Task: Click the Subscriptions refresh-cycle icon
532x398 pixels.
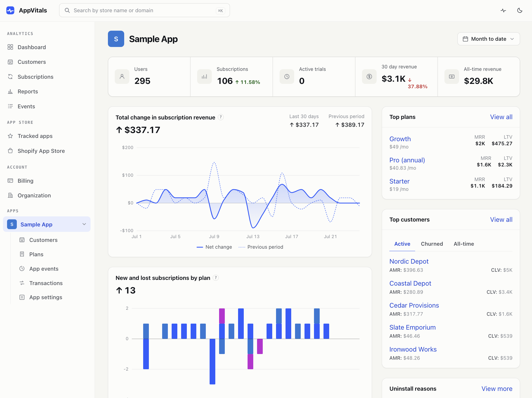Action: click(x=10, y=77)
